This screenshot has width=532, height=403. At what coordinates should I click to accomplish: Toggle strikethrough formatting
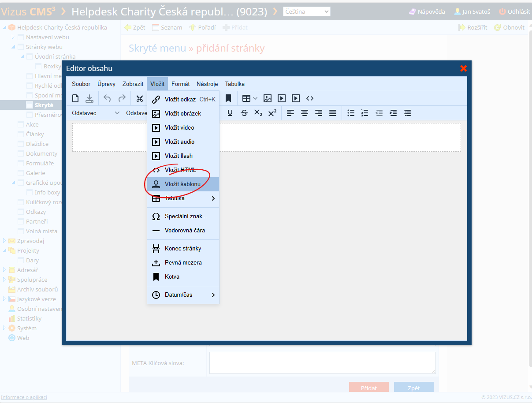[x=244, y=113]
